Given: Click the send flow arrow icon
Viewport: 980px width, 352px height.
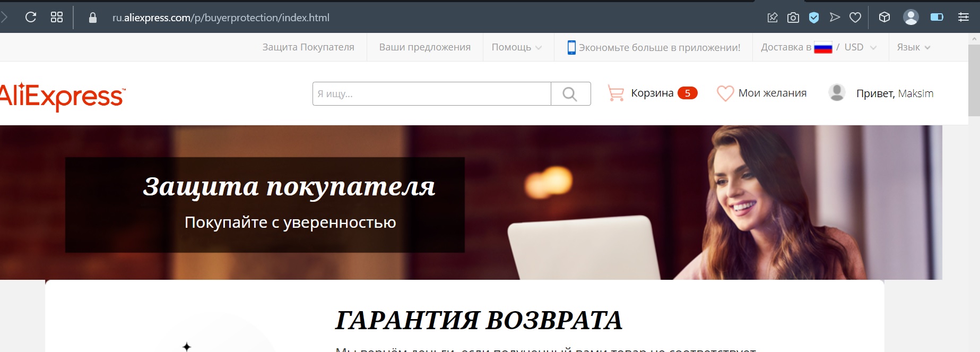Looking at the screenshot, I should pos(835,18).
